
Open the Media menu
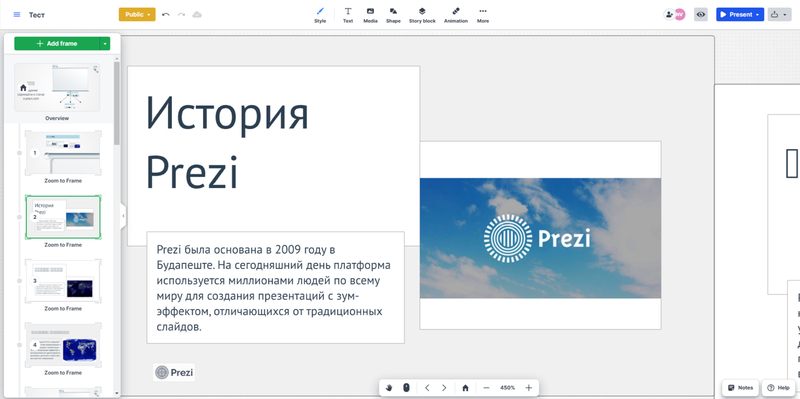(x=370, y=15)
